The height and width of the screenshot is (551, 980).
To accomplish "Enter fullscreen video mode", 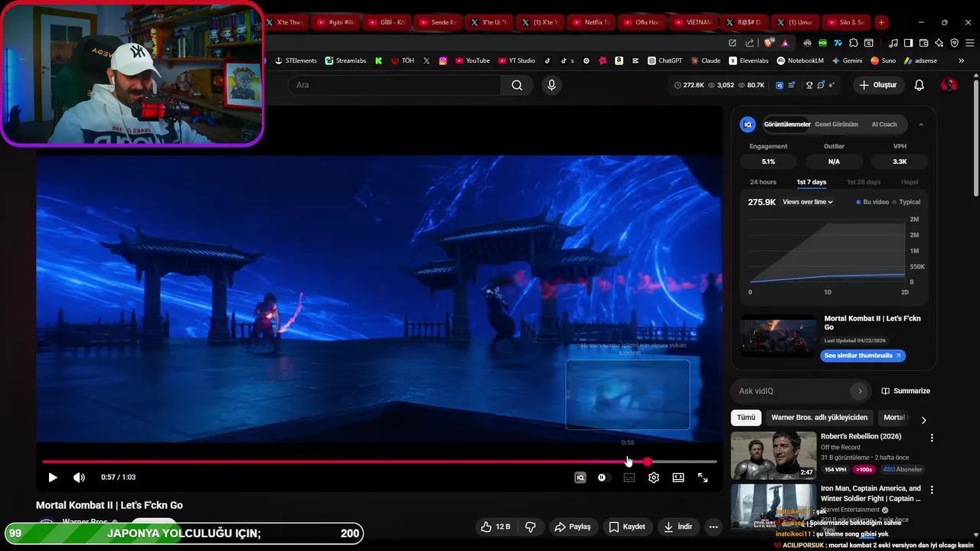I will 703,478.
